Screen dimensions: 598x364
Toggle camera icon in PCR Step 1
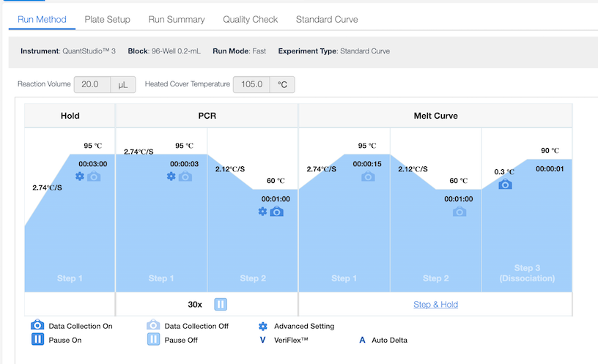click(185, 177)
